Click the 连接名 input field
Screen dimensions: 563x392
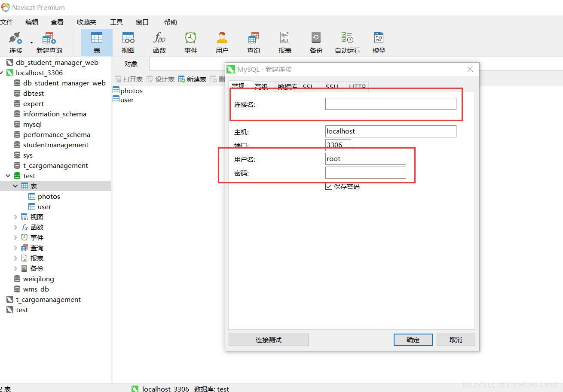(391, 104)
